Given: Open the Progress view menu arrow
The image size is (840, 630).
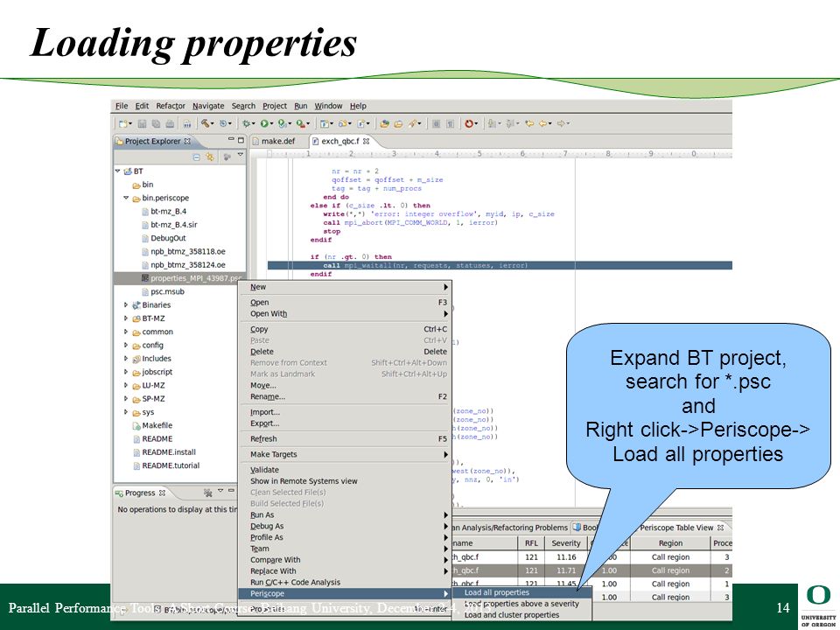Looking at the screenshot, I should click(220, 491).
